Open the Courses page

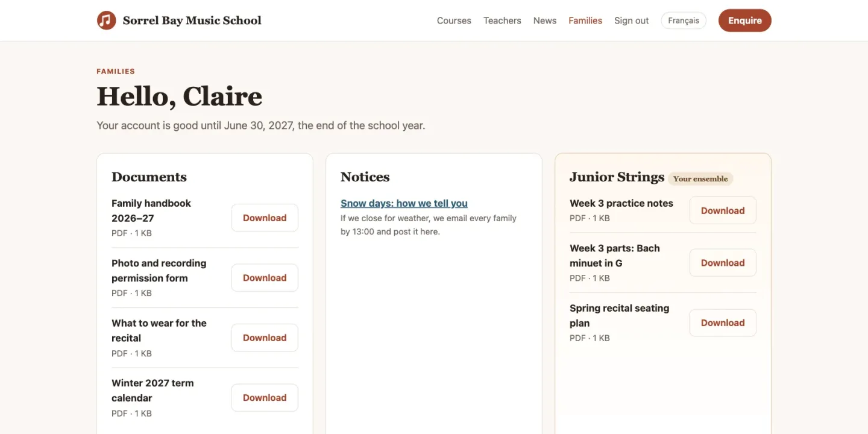click(x=454, y=20)
